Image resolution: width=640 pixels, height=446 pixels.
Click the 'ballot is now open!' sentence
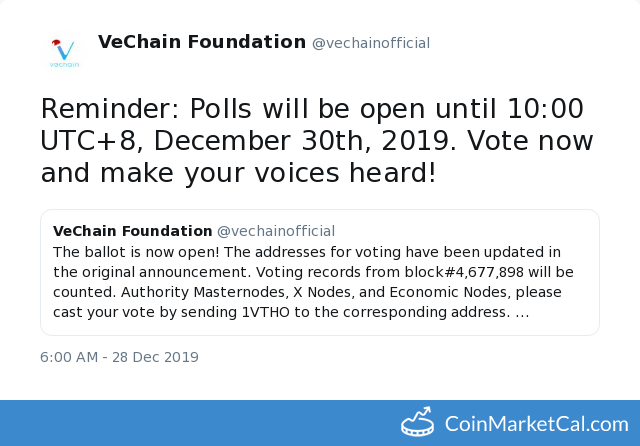click(152, 252)
